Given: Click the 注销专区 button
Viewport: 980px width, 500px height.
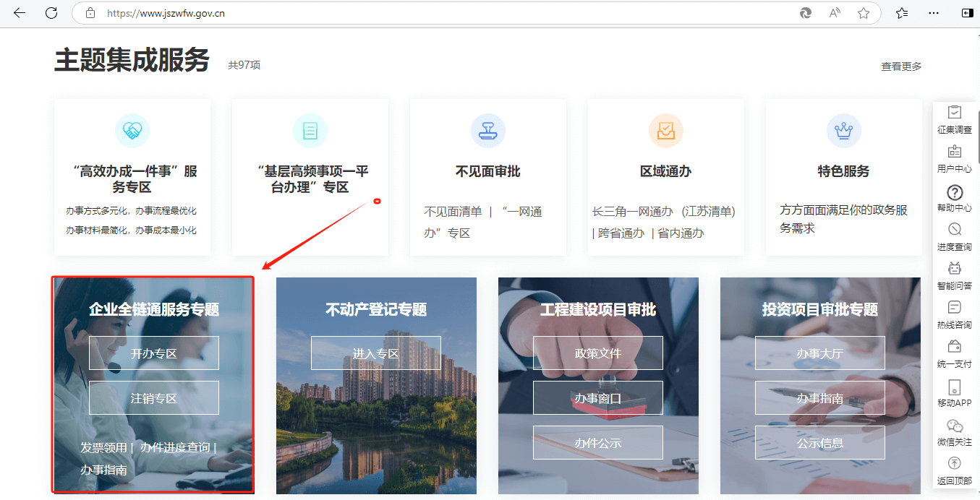Looking at the screenshot, I should (x=154, y=398).
